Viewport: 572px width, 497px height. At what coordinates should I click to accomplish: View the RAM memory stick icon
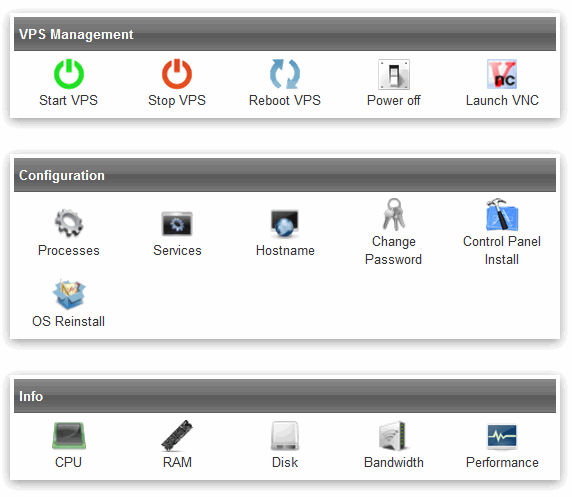[x=177, y=435]
